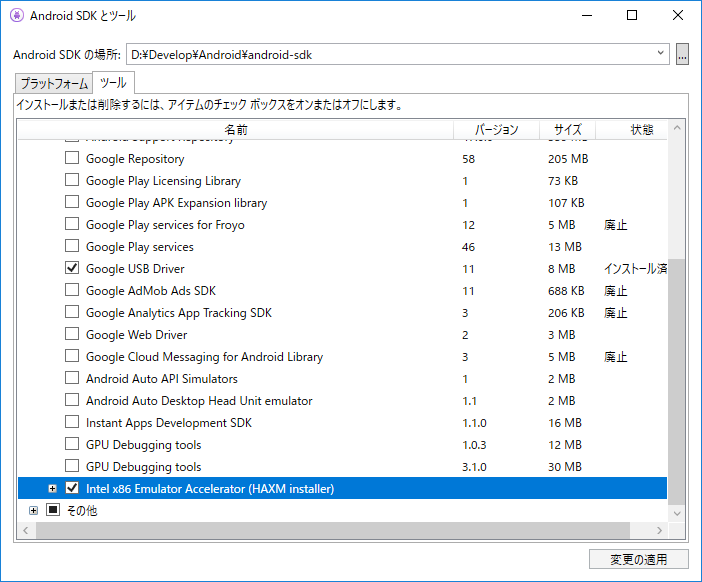
Task: Click the Android SDK app icon in title bar
Action: point(17,15)
